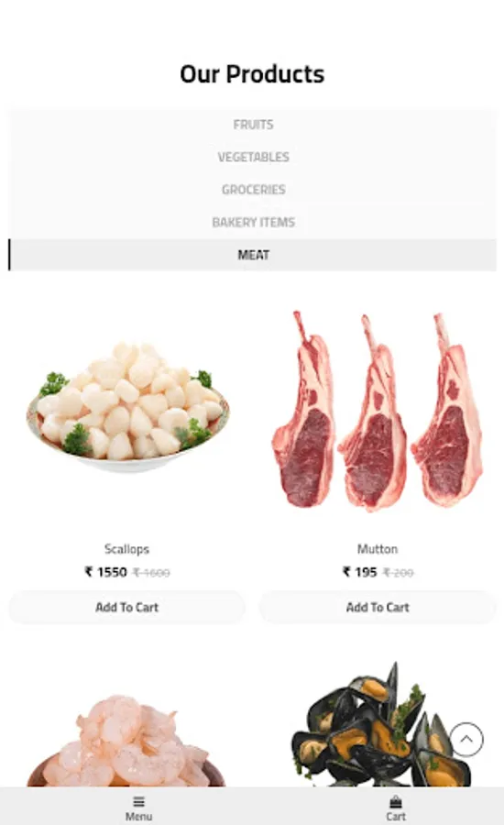Click the Scallops price ₹ 1550

105,572
